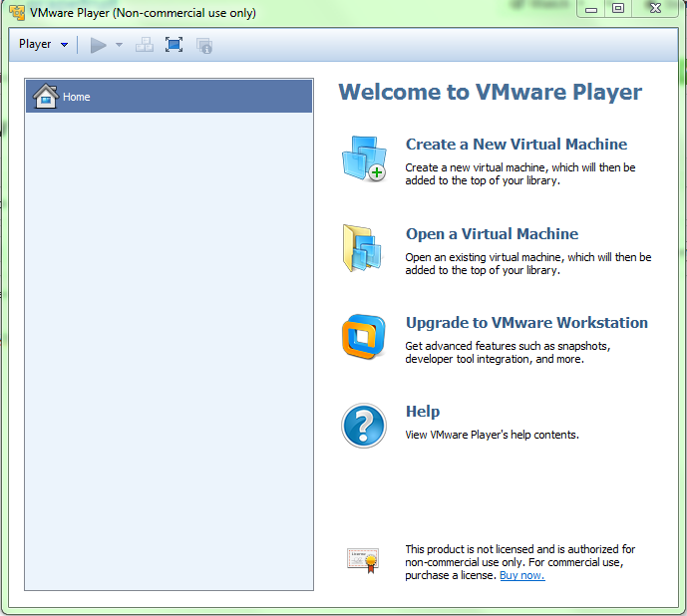Click the VMware Player title bar app icon
The image size is (687, 616).
click(x=17, y=13)
